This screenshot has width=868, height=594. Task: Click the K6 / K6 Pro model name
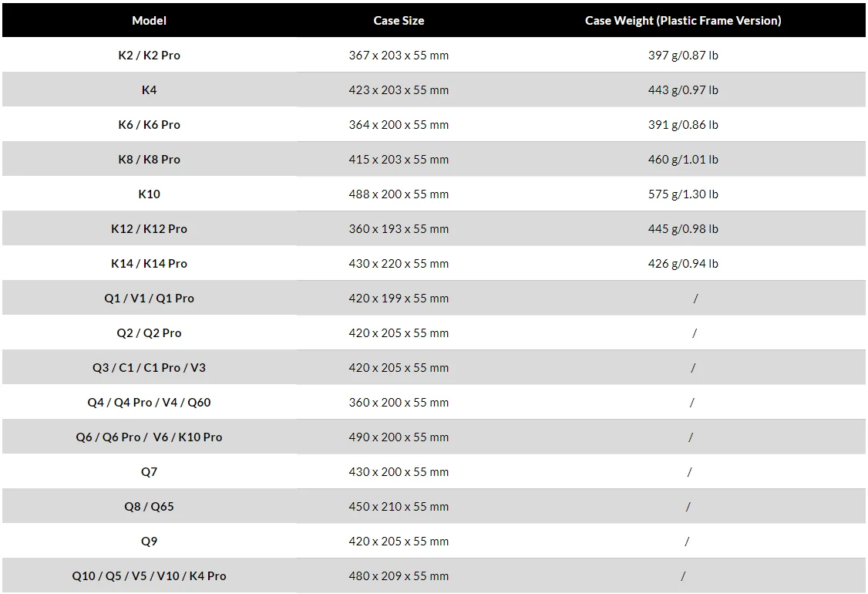pos(149,125)
